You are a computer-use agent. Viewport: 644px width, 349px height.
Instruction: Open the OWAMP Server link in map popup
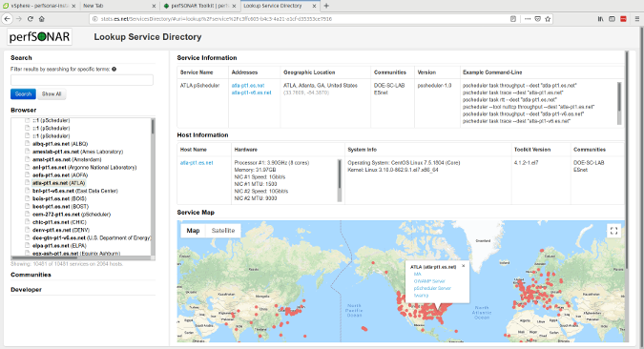click(x=429, y=281)
